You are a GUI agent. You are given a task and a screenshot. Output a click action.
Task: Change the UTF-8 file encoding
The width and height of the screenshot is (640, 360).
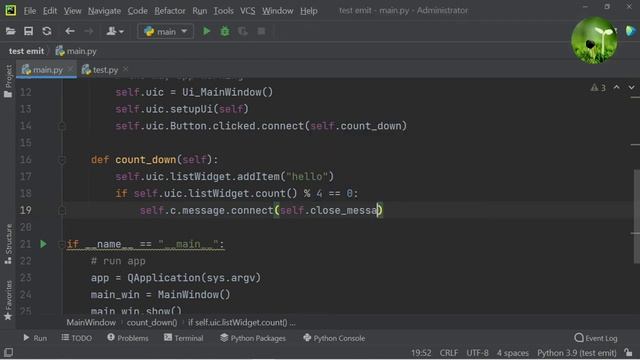477,353
